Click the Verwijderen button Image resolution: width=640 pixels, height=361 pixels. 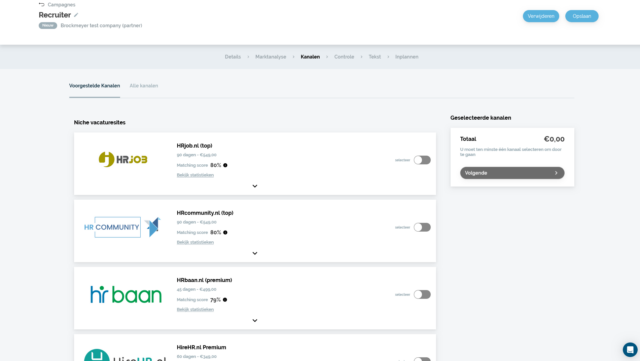point(541,16)
